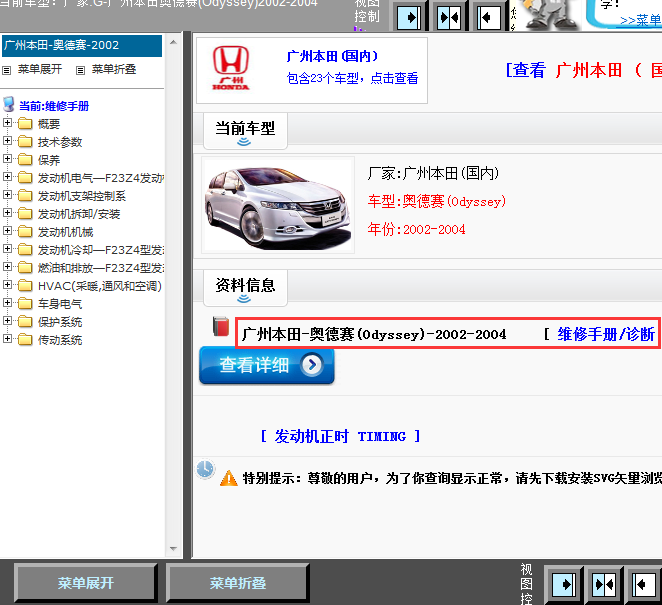Image resolution: width=662 pixels, height=605 pixels.
Task: Click sidebar scrollbar up arrow
Action: click(173, 42)
